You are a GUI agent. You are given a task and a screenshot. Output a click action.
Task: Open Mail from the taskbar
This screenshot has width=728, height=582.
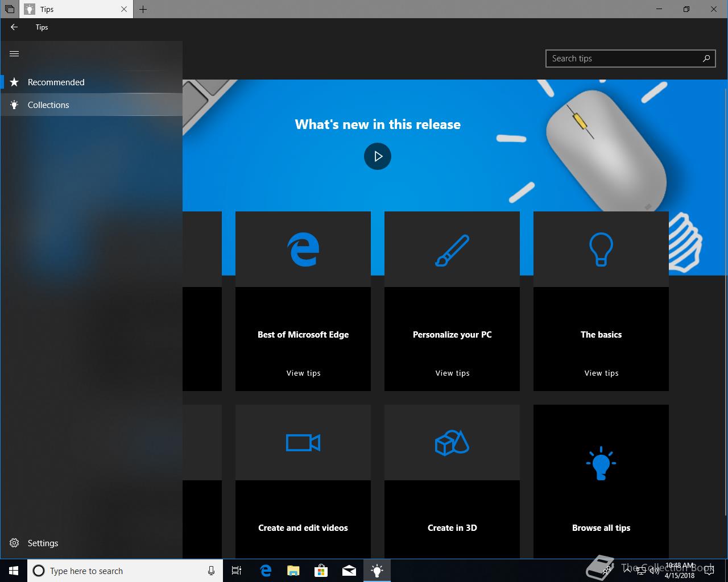tap(349, 571)
